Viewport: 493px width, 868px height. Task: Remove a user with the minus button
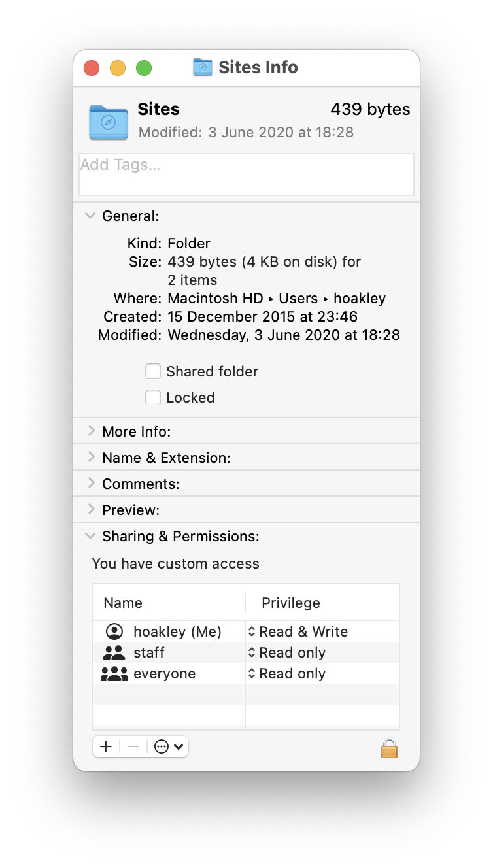click(131, 746)
